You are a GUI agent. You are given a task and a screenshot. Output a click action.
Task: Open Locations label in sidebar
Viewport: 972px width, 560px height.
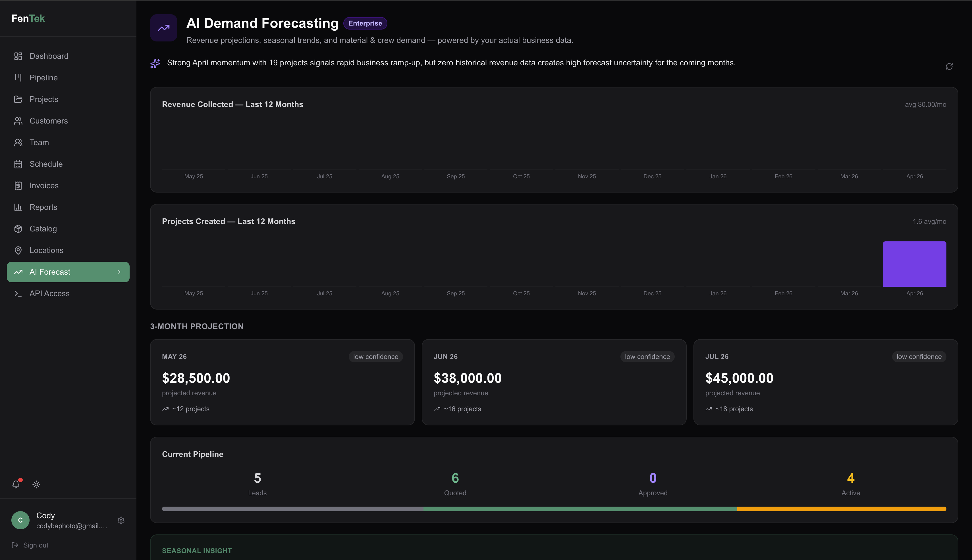46,250
